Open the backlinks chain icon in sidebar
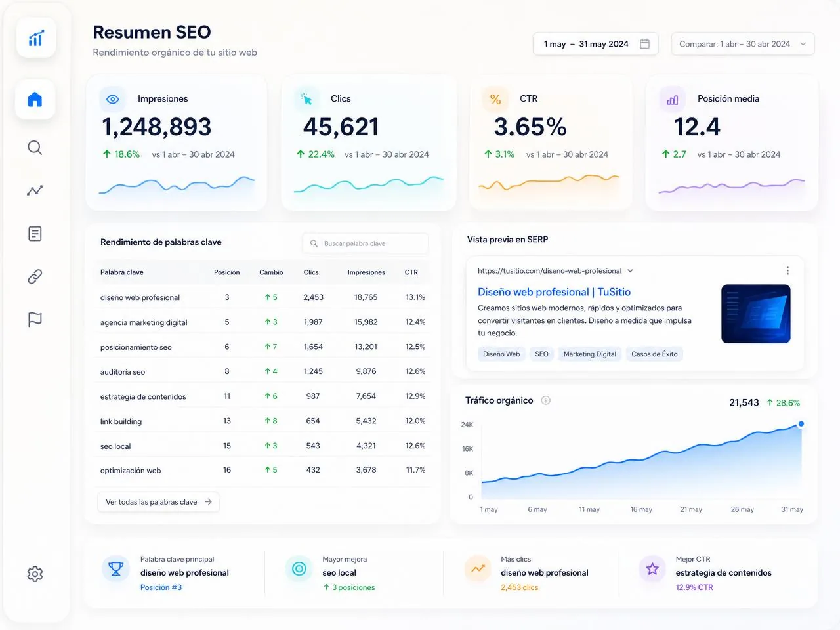 (35, 276)
